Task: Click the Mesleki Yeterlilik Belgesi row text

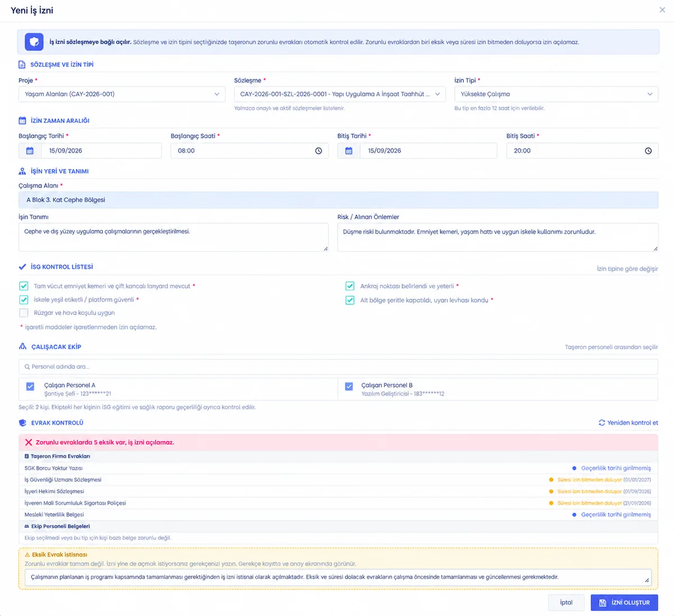Action: tap(54, 515)
